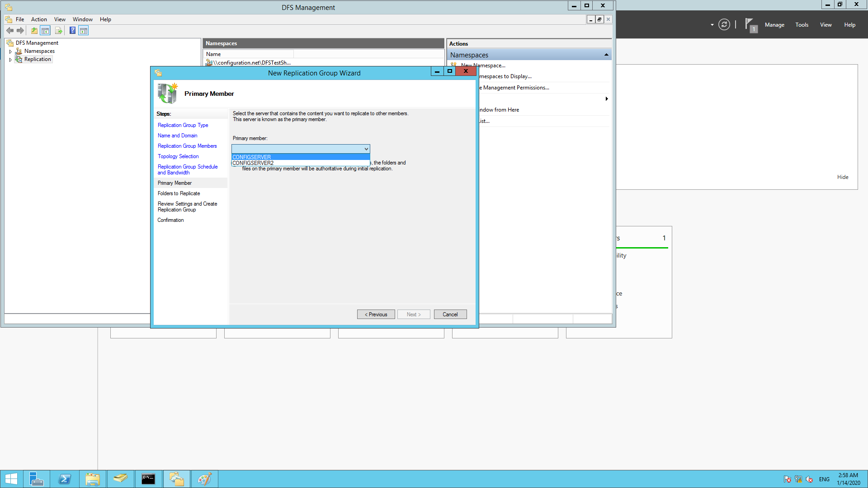Click the Forward navigation arrow
Image resolution: width=868 pixels, height=488 pixels.
(x=20, y=30)
